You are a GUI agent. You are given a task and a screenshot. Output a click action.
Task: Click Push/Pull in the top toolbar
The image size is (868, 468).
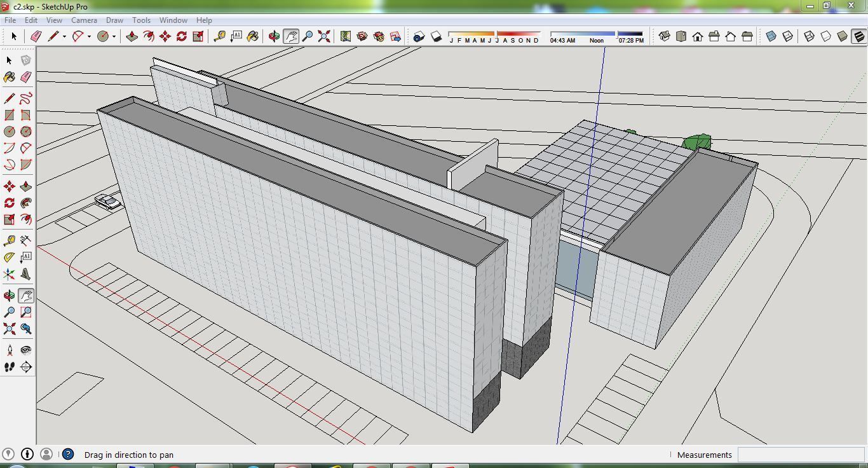(x=132, y=36)
